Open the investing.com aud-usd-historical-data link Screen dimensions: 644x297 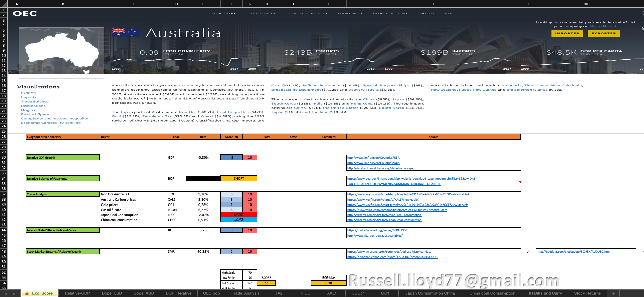tap(389, 252)
